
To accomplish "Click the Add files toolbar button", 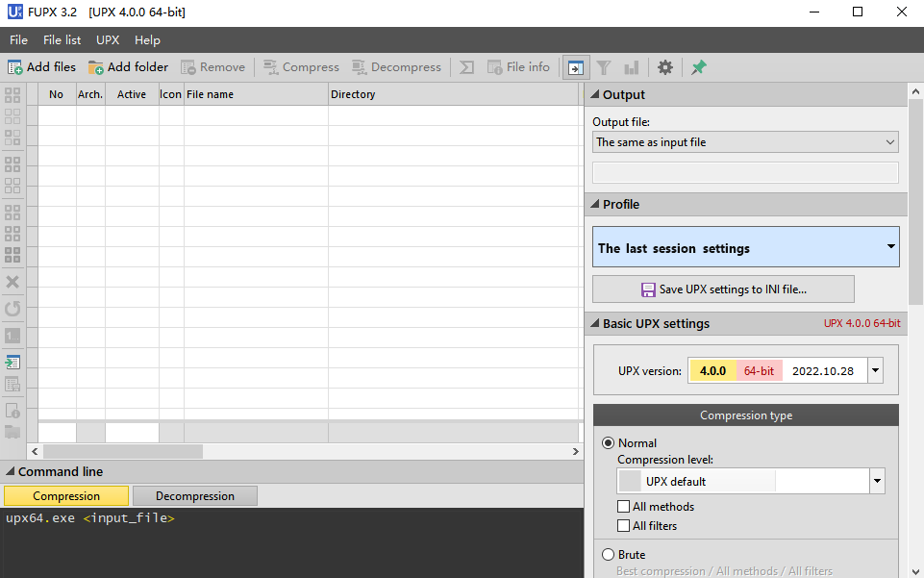I will pos(42,67).
